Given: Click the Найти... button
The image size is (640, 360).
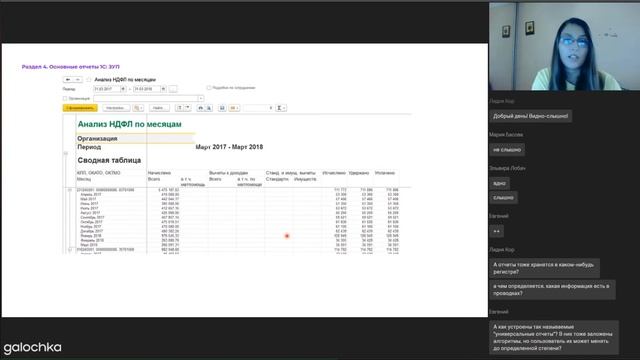Looking at the screenshot, I should point(159,108).
